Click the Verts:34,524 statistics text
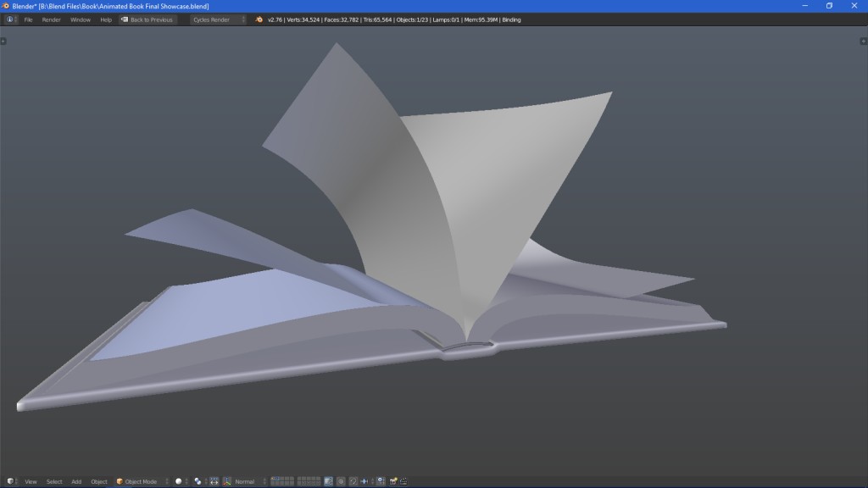868x488 pixels. pos(302,19)
